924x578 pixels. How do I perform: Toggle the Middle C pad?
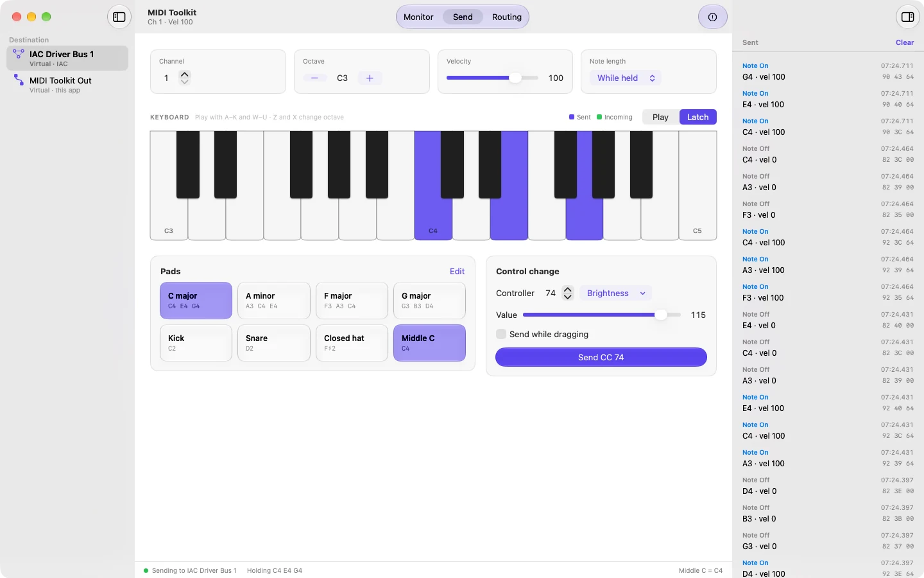click(429, 343)
